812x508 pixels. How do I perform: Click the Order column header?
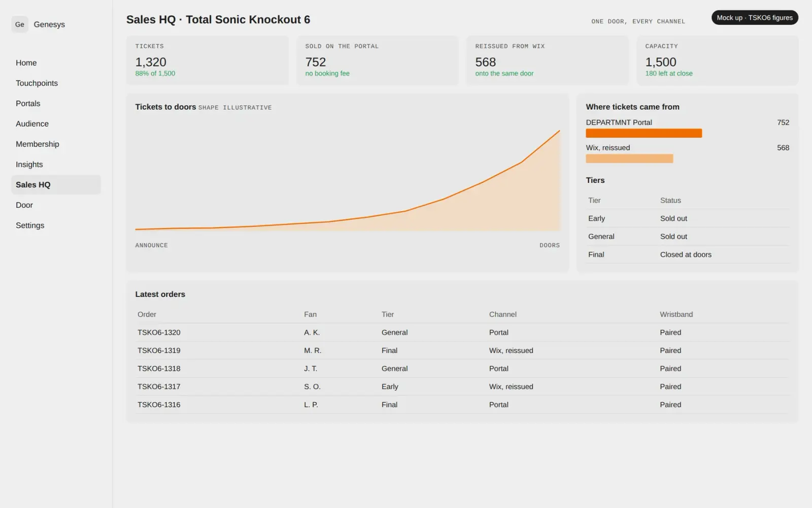147,314
